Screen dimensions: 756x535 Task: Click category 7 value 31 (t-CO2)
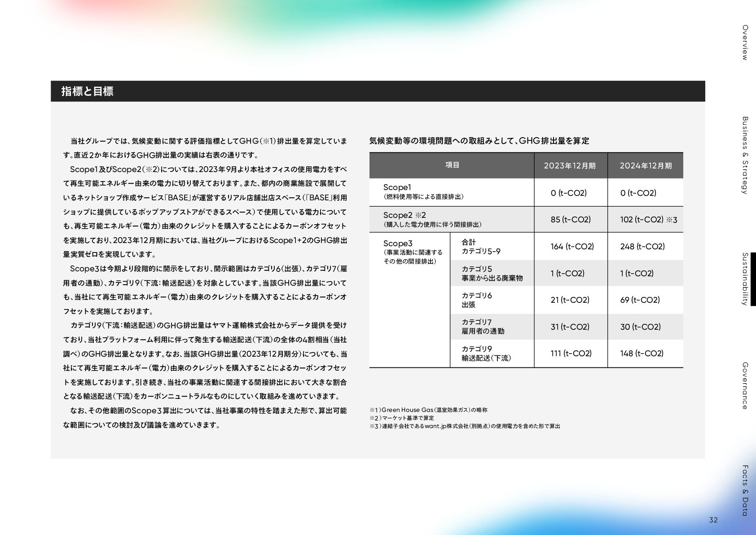pos(570,327)
